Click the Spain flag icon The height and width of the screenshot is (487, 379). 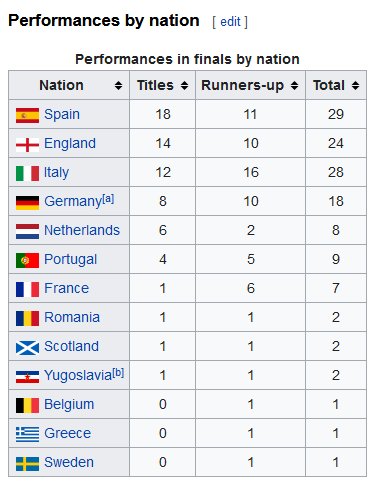coord(27,115)
